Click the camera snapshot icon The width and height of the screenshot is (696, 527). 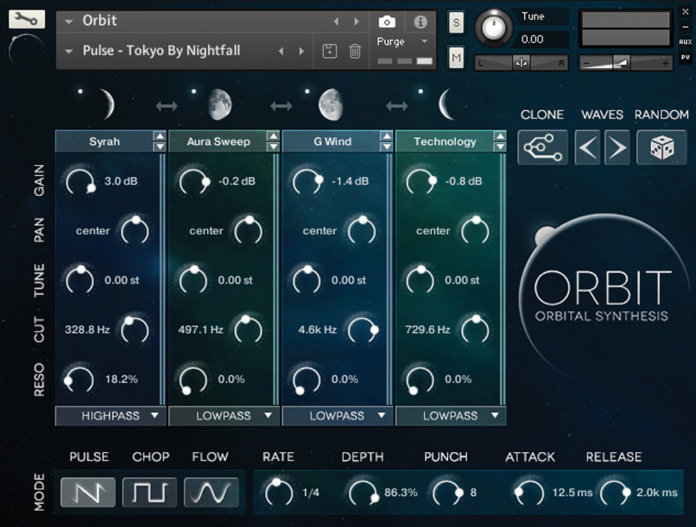pos(387,21)
